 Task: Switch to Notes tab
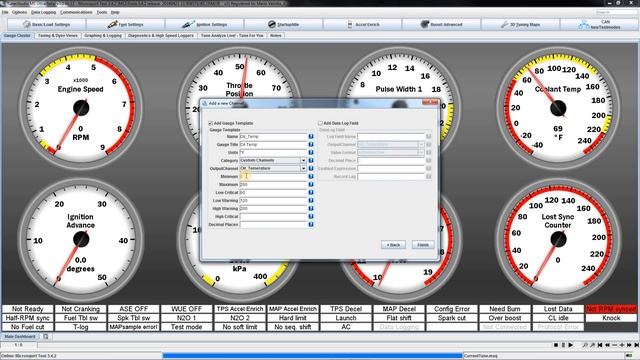click(x=276, y=36)
